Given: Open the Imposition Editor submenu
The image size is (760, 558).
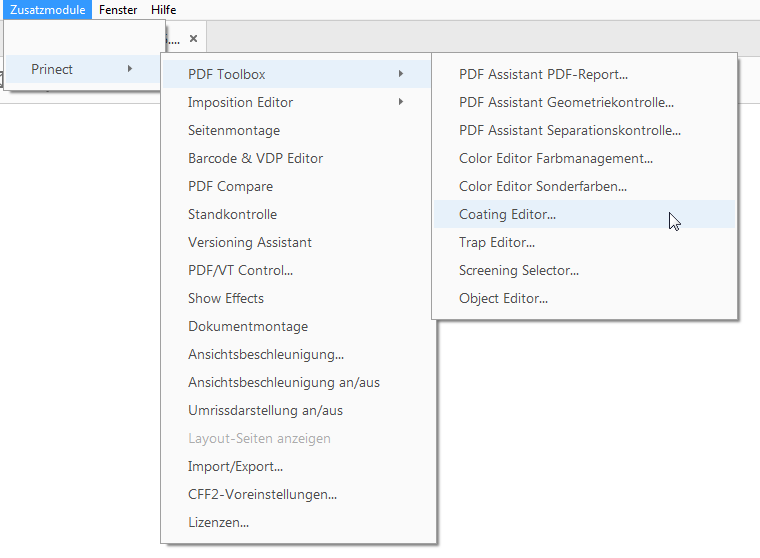Looking at the screenshot, I should (x=296, y=102).
